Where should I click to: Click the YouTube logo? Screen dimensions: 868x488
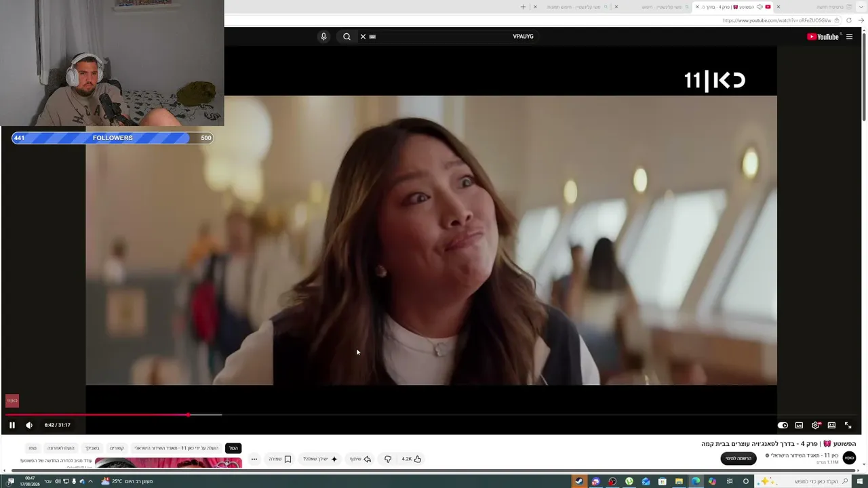tap(823, 37)
